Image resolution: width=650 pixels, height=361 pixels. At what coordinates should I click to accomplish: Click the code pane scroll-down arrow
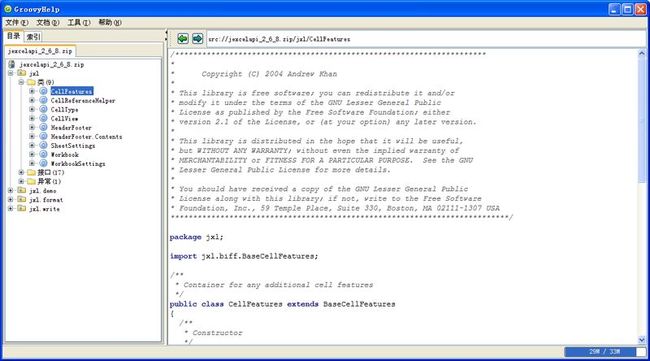pos(642,340)
